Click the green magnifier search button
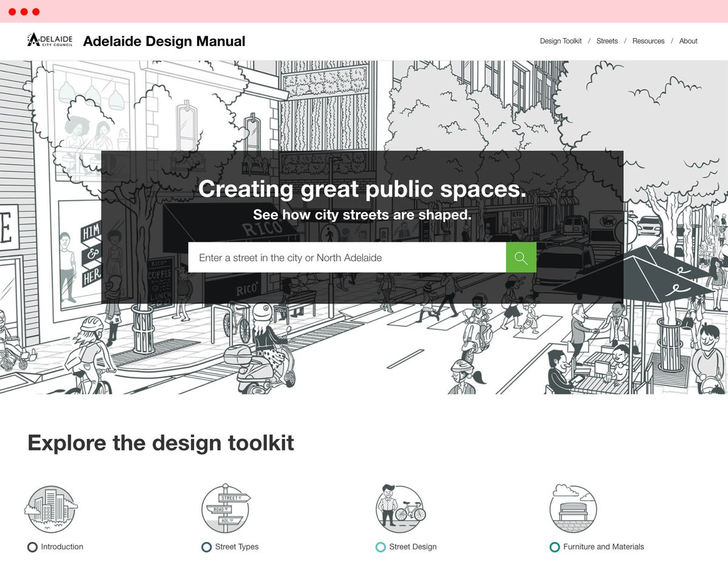728x568 pixels. click(x=521, y=258)
